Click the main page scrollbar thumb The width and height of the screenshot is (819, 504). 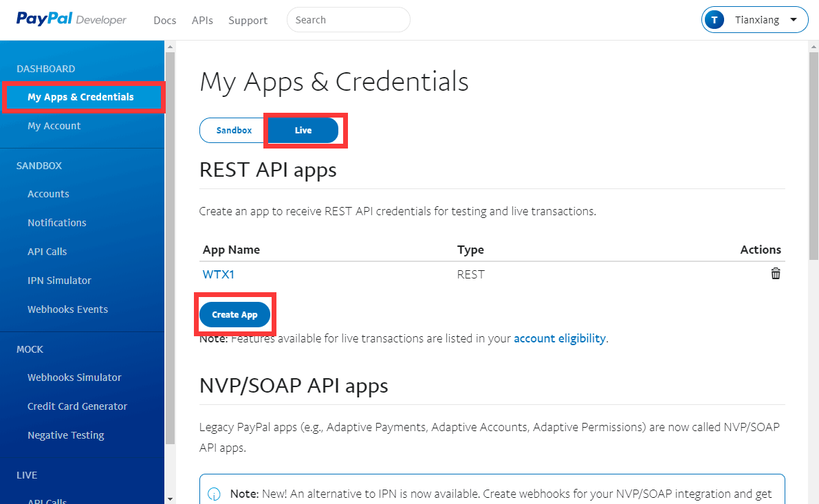click(x=813, y=155)
